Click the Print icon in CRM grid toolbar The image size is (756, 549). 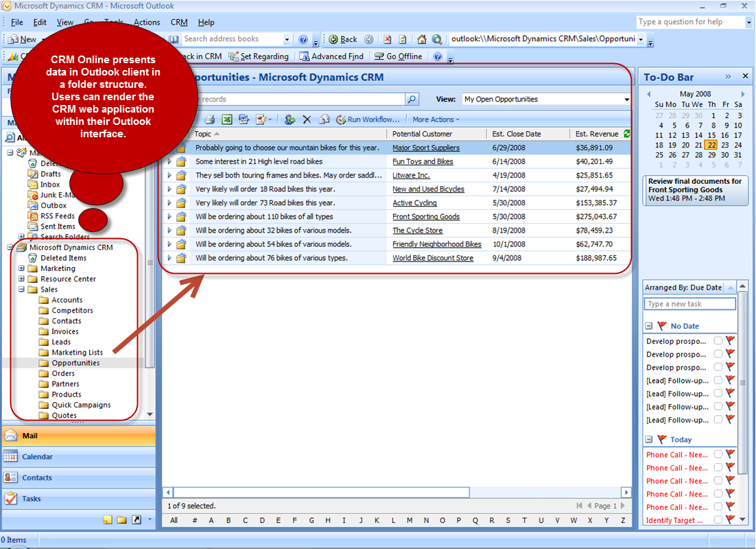[x=210, y=119]
